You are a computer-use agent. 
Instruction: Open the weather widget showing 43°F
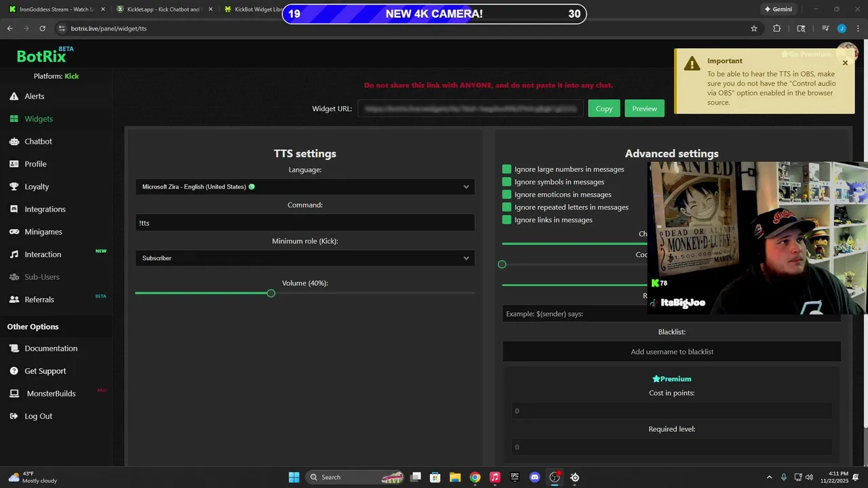tap(33, 477)
